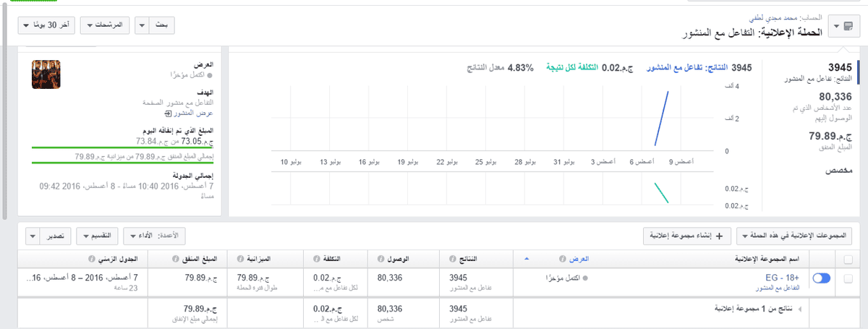Screen dimensions: 868x329
Task: Open the EG - 18+ ad set link
Action: pyautogui.click(x=783, y=276)
